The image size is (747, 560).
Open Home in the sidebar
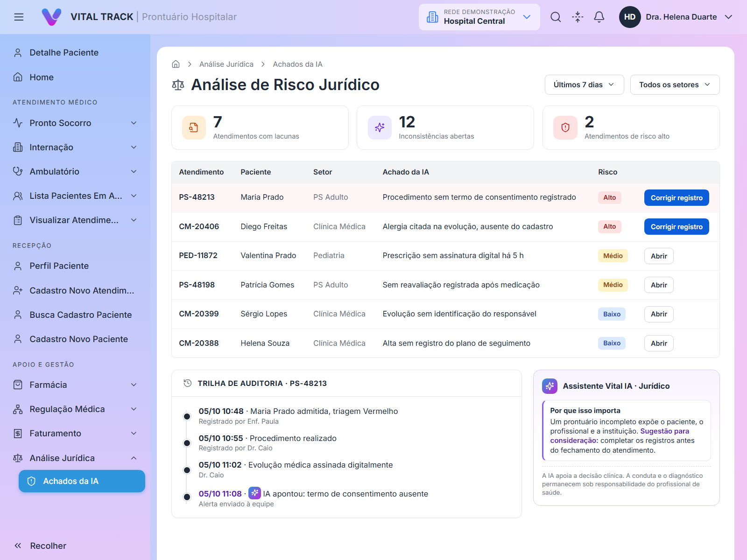coord(75,77)
